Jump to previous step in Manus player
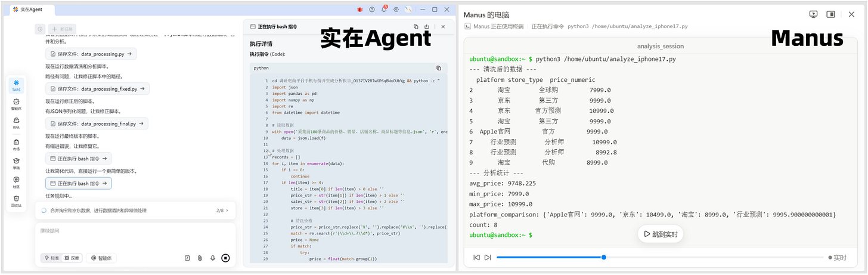 point(476,258)
